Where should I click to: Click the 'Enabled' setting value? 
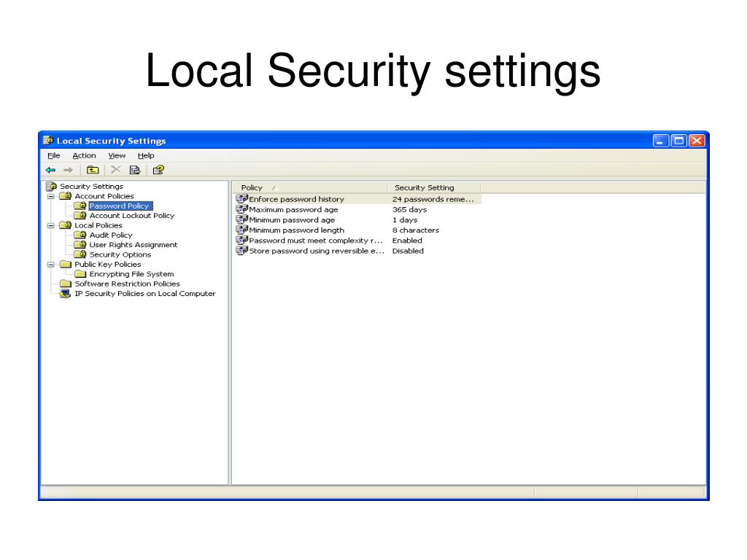pyautogui.click(x=407, y=241)
